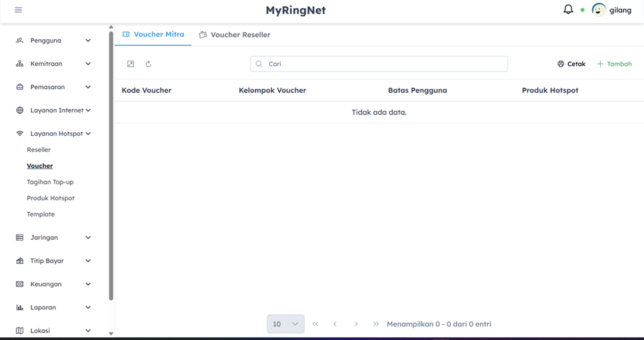
Task: Click the expand fullscreen table icon
Action: click(131, 64)
